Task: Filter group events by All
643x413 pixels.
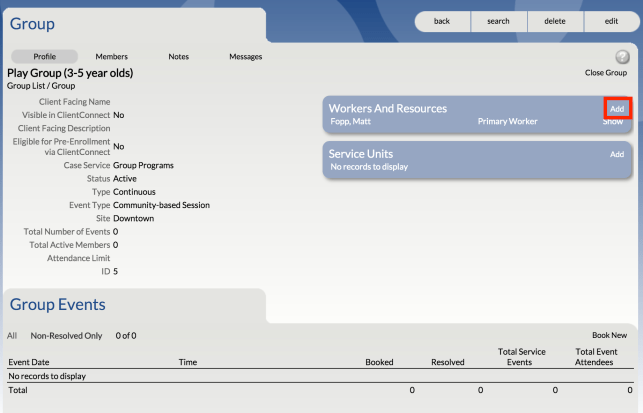Action: point(12,335)
